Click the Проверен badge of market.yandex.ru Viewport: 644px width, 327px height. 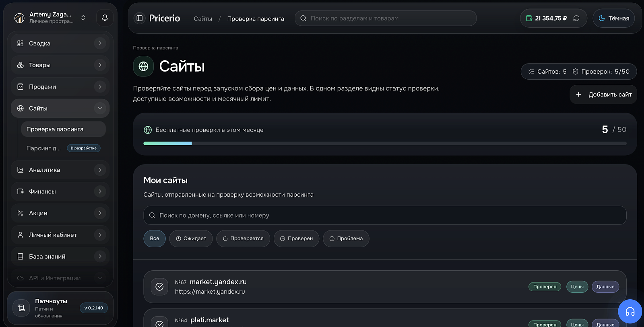click(x=545, y=287)
